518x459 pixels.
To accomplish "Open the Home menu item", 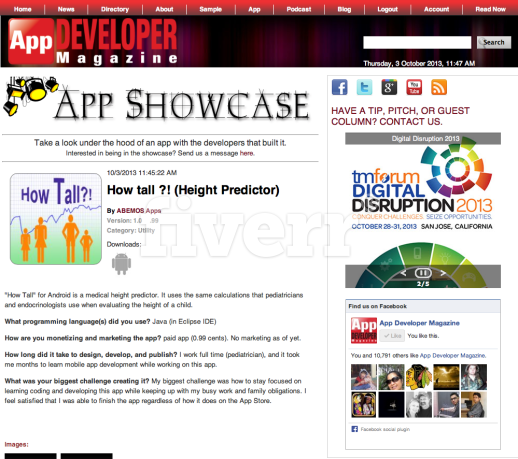I will click(23, 9).
